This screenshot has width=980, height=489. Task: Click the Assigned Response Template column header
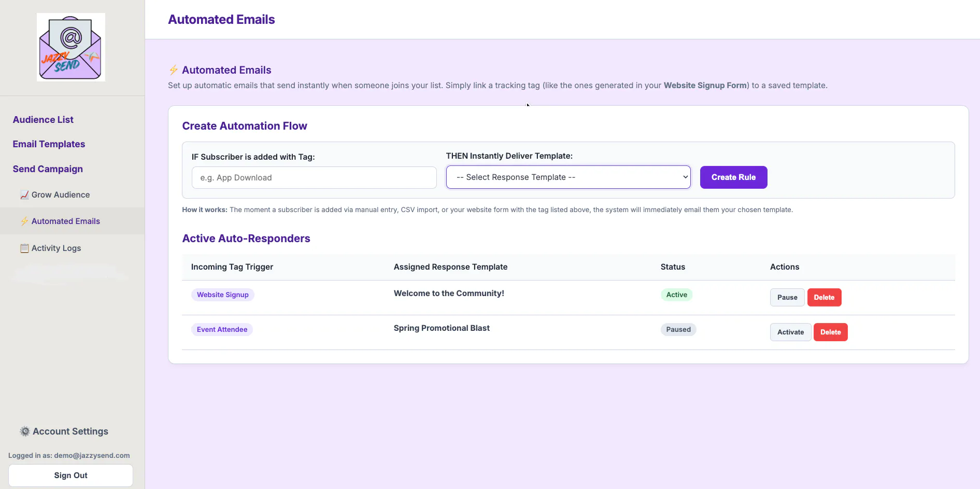click(450, 267)
